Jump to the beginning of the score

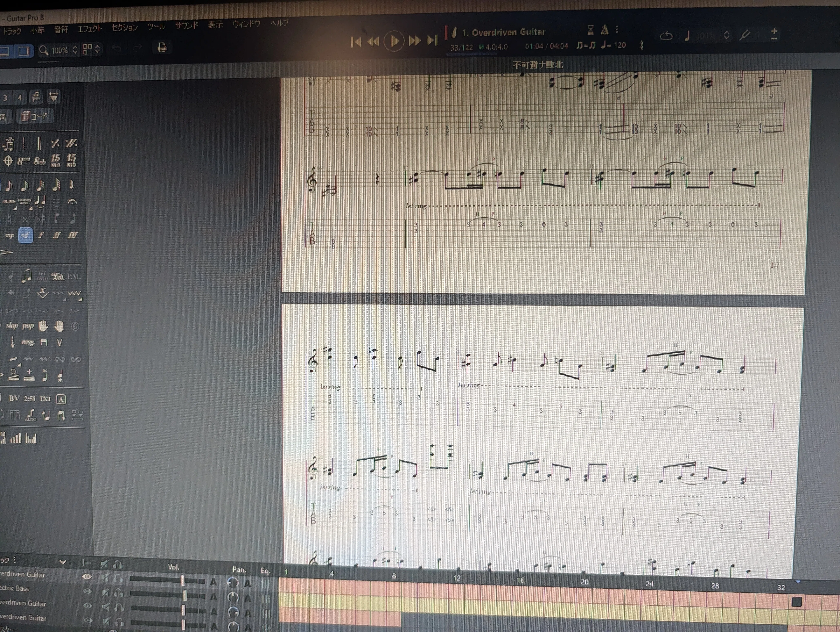[x=356, y=42]
